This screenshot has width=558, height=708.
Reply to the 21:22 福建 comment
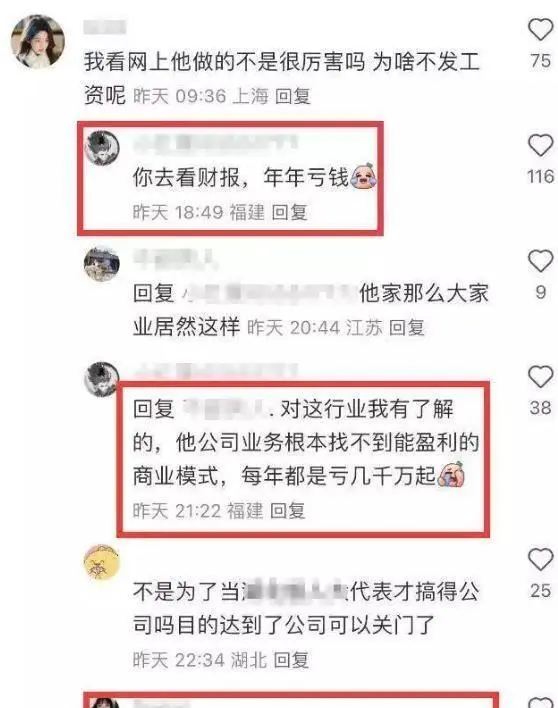(288, 511)
